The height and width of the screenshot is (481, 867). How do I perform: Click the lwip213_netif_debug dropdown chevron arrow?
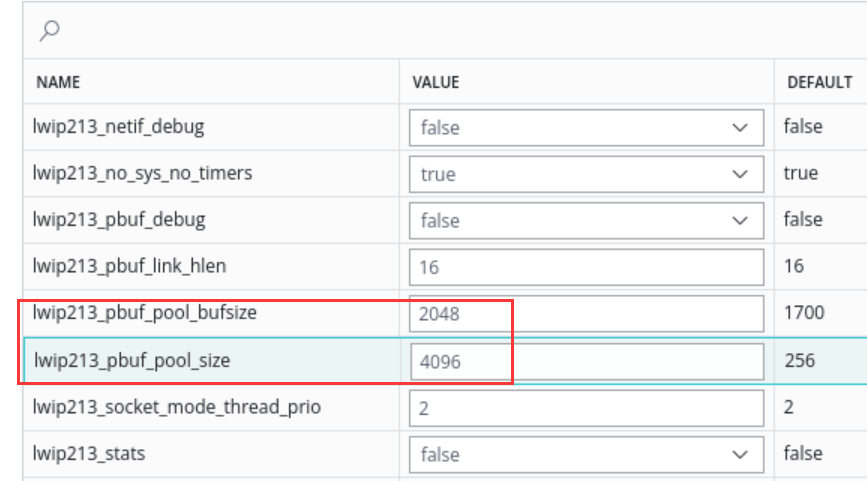pos(740,128)
